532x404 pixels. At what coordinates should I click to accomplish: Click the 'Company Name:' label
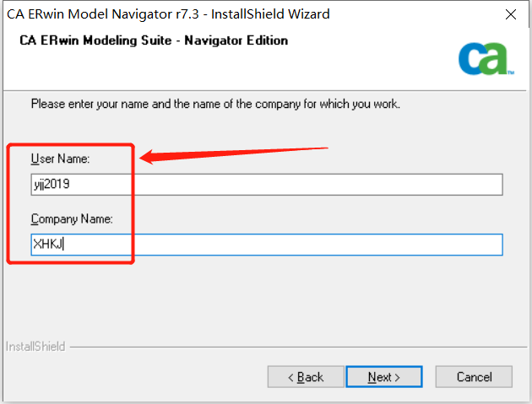pos(72,219)
